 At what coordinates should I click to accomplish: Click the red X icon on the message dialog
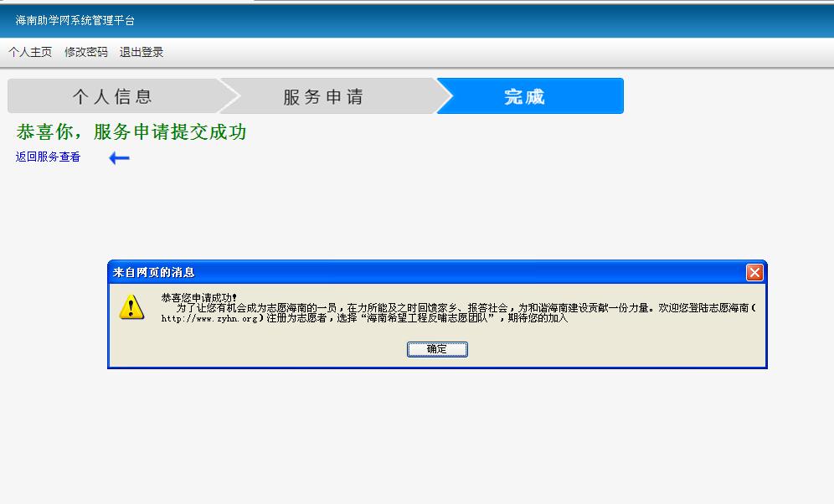click(754, 273)
